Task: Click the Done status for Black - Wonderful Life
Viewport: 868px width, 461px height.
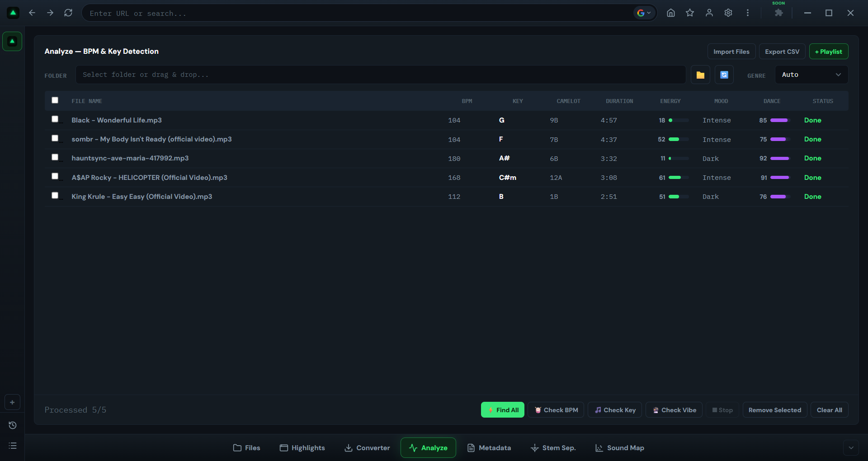Action: (813, 120)
